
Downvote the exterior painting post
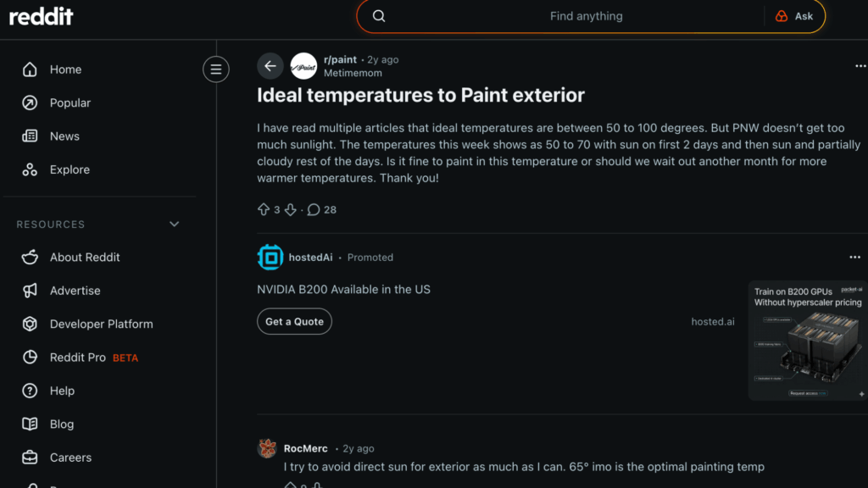coord(289,209)
